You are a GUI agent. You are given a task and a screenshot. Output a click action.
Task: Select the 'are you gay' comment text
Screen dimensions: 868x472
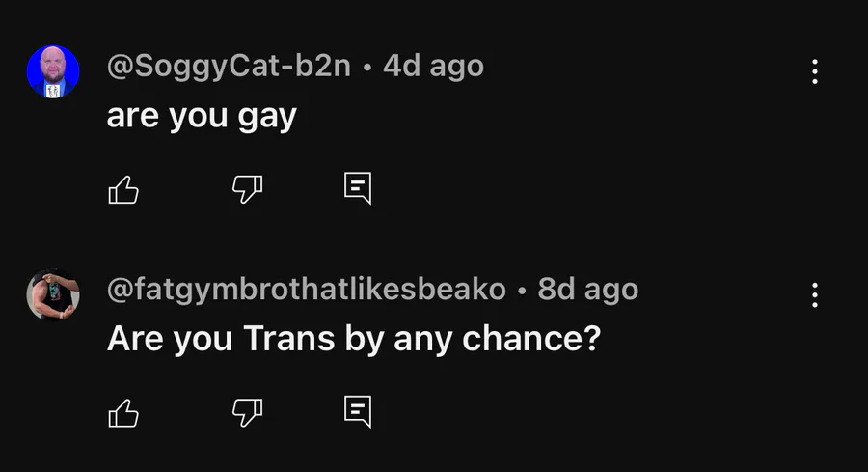click(202, 118)
